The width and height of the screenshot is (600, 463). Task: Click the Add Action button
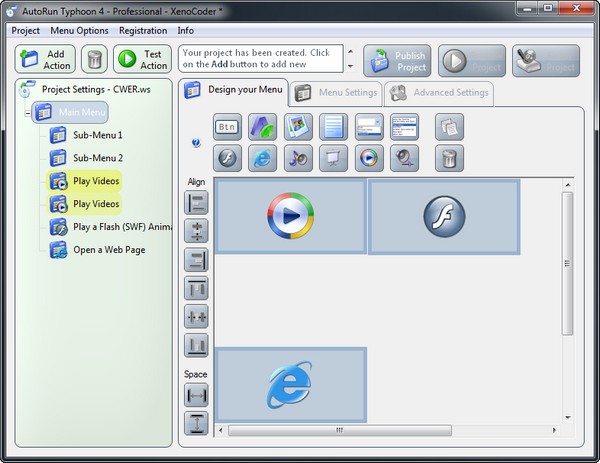coord(44,59)
